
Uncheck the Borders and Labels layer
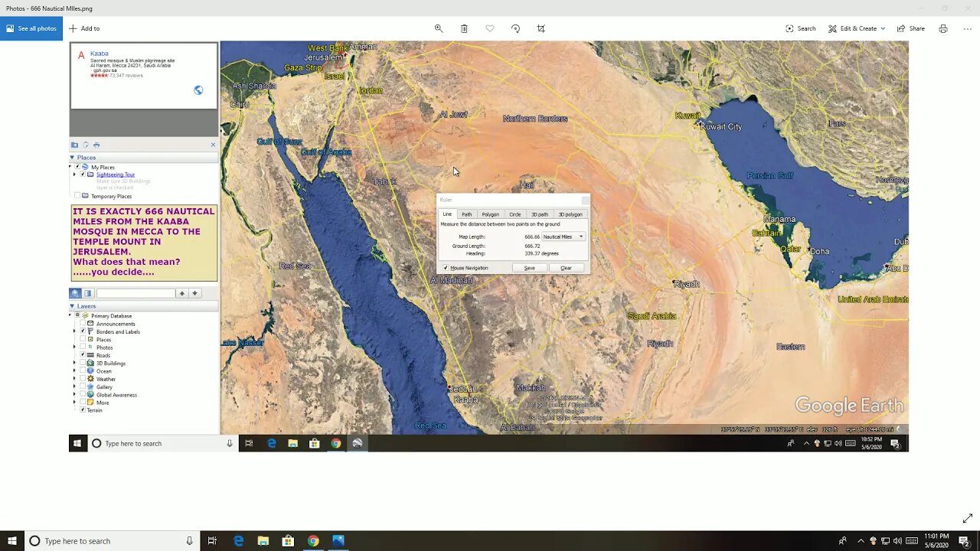pyautogui.click(x=83, y=331)
